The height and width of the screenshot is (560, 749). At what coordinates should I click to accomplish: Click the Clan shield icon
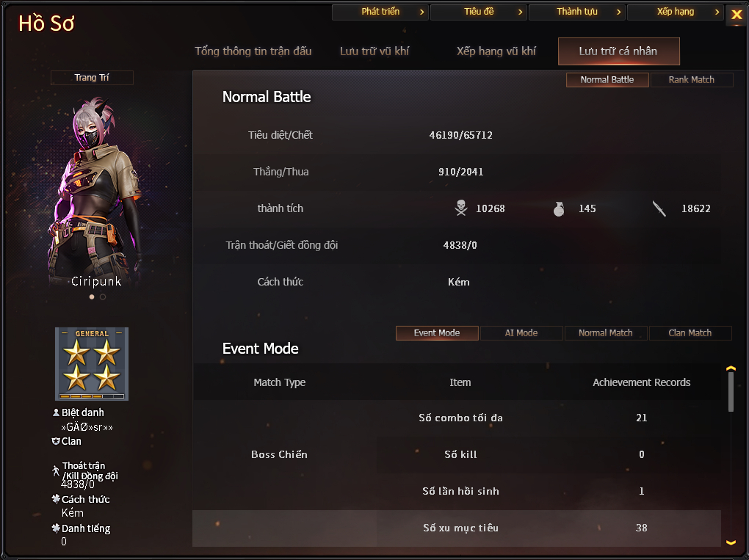[x=56, y=440]
